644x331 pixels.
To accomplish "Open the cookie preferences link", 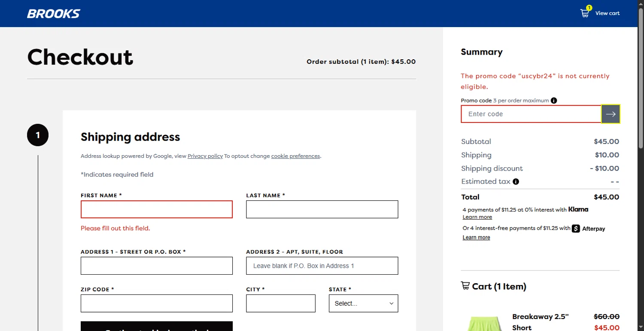I will click(296, 156).
